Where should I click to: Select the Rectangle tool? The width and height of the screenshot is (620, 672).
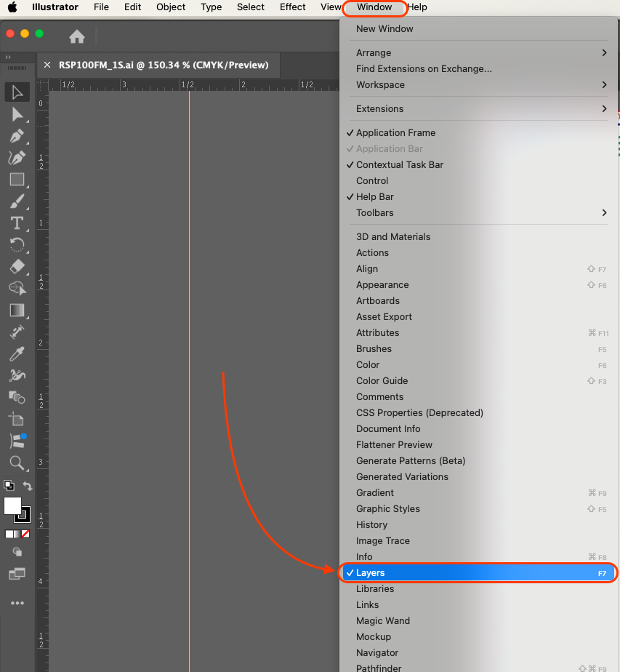[x=17, y=180]
